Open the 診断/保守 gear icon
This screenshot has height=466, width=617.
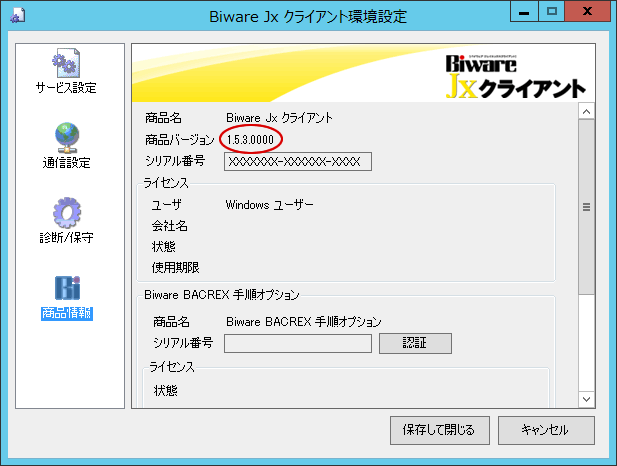pyautogui.click(x=67, y=213)
